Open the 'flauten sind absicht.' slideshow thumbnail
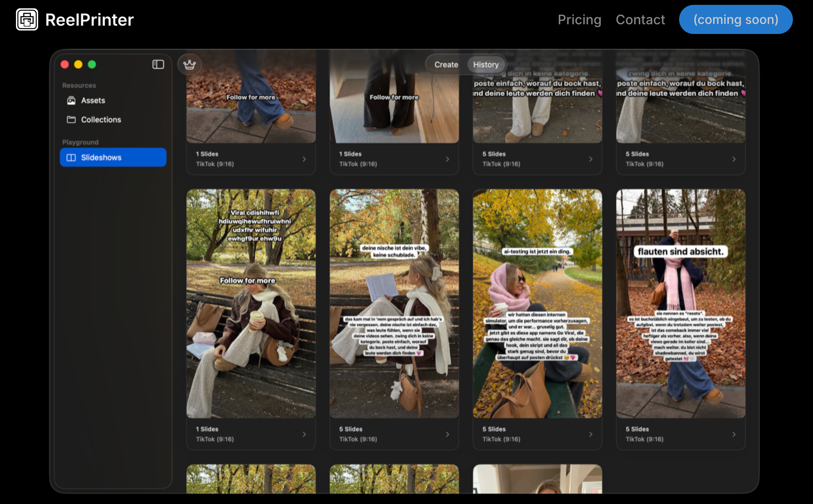This screenshot has width=813, height=504. (x=681, y=303)
